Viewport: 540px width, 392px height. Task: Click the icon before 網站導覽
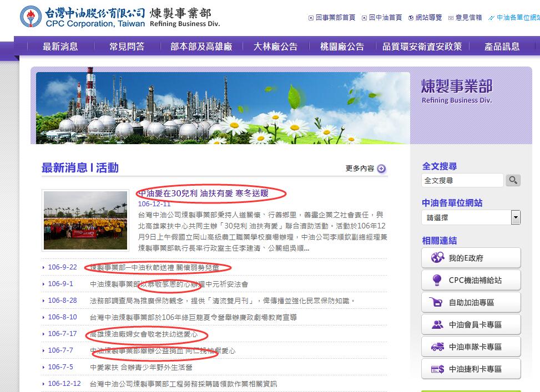(411, 18)
